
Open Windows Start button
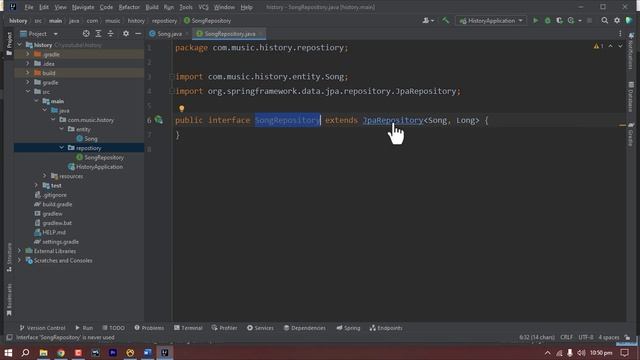pos(8,352)
